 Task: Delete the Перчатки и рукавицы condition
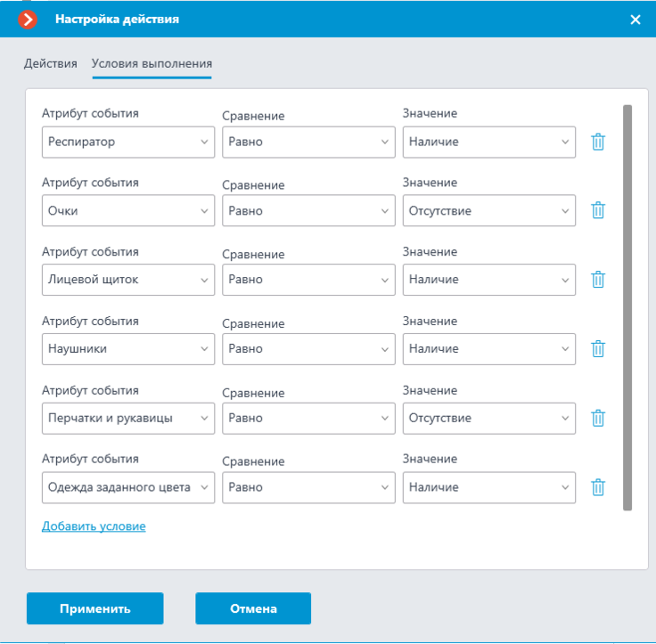click(x=598, y=418)
